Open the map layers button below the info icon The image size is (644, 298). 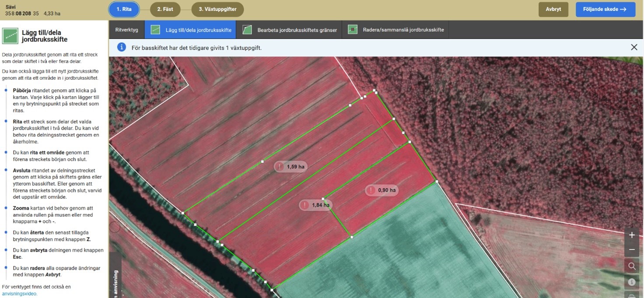(x=632, y=295)
